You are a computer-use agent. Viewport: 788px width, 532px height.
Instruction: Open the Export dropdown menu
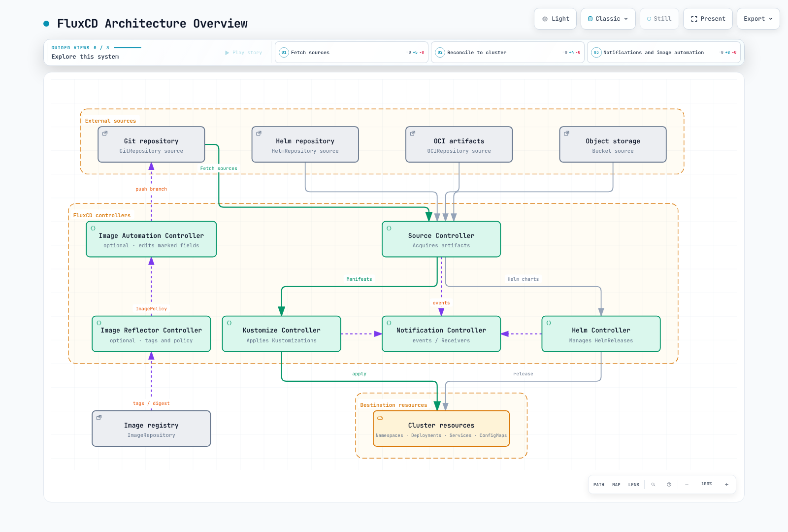[x=758, y=19]
